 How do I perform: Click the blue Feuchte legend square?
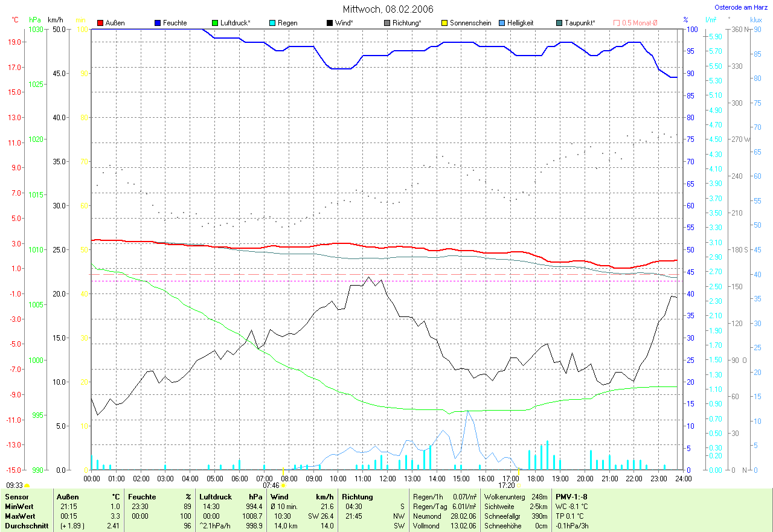click(158, 23)
